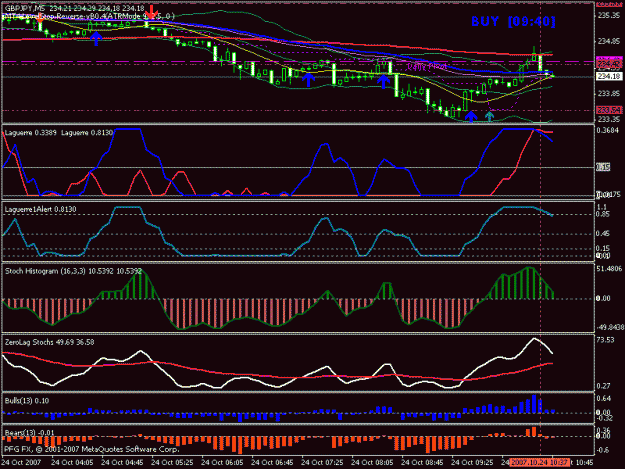The height and width of the screenshot is (469, 625).
Task: Click the MetaQuotes Software Corp. copyright text
Action: point(91,449)
